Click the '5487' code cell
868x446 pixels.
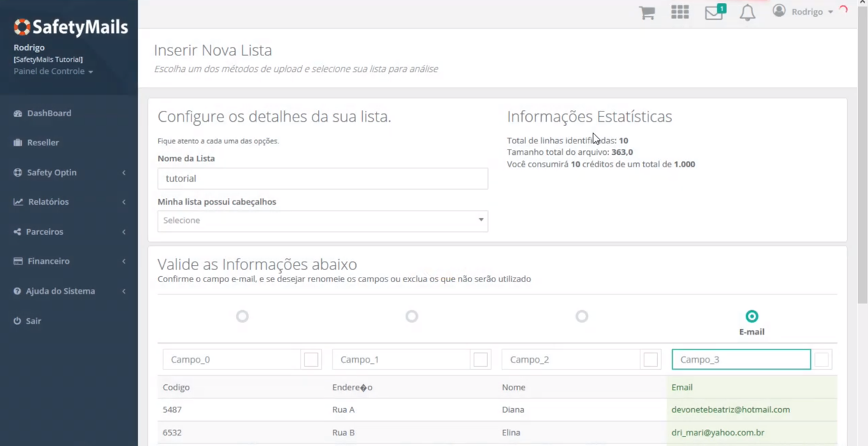[172, 410]
